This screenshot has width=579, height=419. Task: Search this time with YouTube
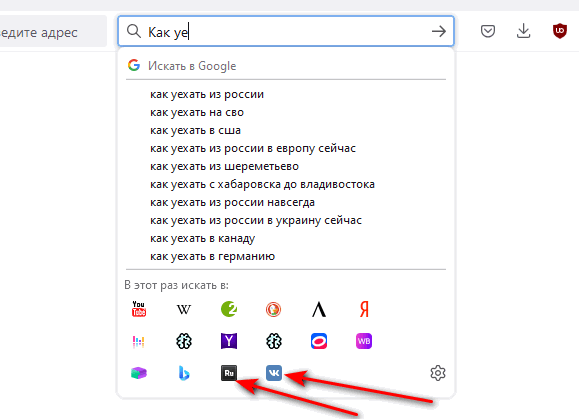139,309
